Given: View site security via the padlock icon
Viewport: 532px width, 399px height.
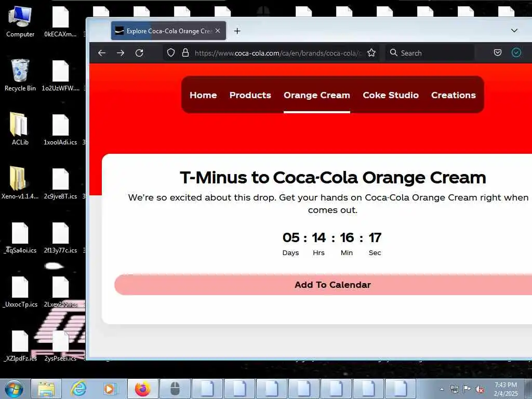Looking at the screenshot, I should (185, 53).
